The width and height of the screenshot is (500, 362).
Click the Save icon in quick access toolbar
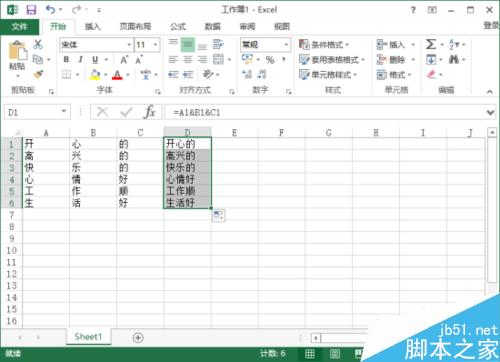pos(31,10)
